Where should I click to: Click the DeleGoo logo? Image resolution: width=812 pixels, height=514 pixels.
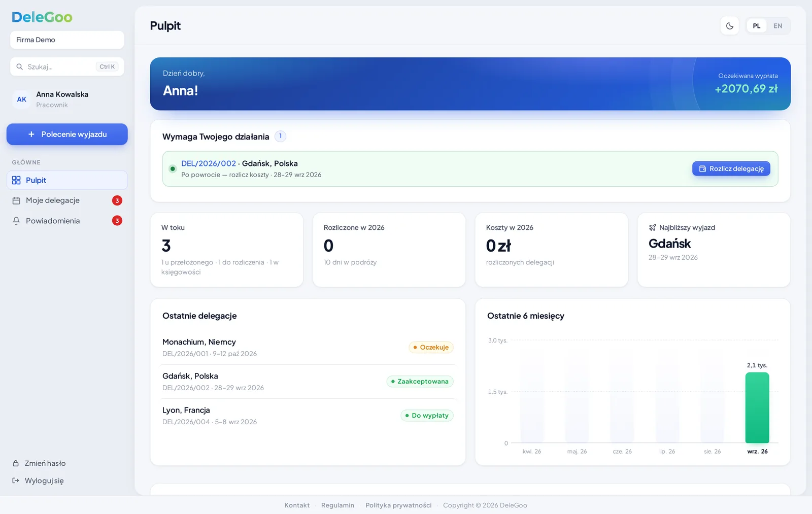click(42, 17)
